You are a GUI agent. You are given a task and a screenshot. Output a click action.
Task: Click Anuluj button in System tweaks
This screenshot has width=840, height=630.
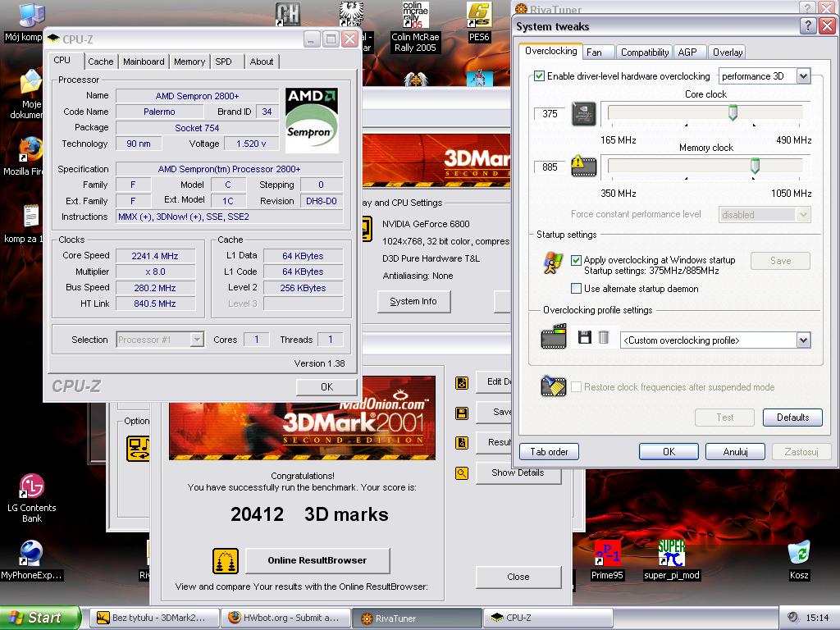click(735, 452)
